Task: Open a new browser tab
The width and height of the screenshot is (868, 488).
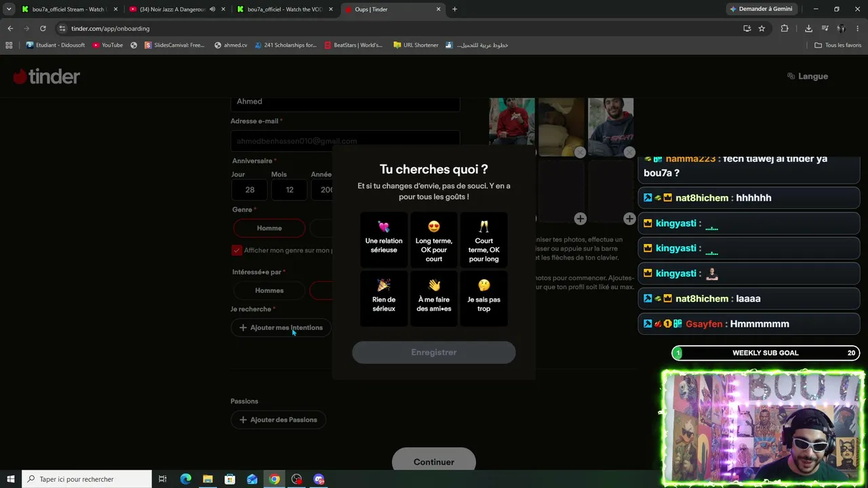Action: click(x=454, y=9)
